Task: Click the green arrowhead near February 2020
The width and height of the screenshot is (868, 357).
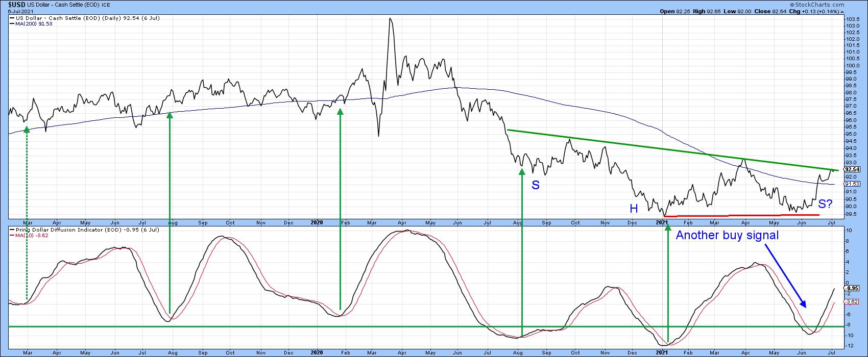Action: 340,111
